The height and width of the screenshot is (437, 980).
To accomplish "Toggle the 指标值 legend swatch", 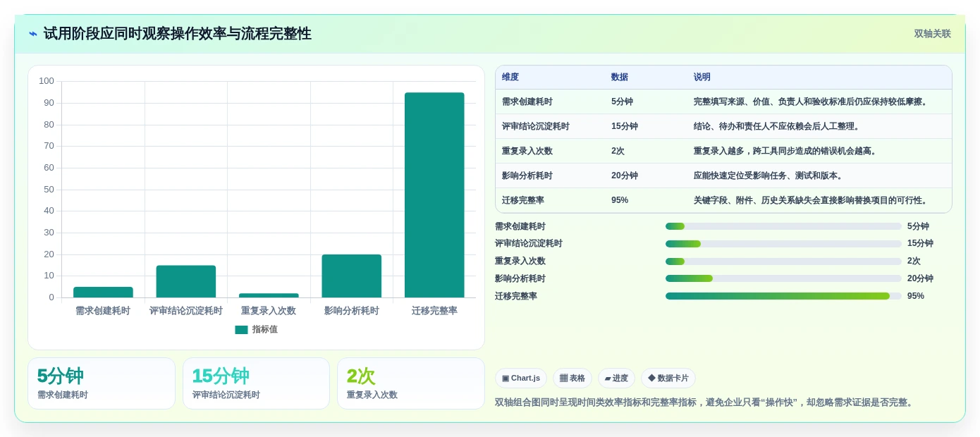I will tap(241, 329).
